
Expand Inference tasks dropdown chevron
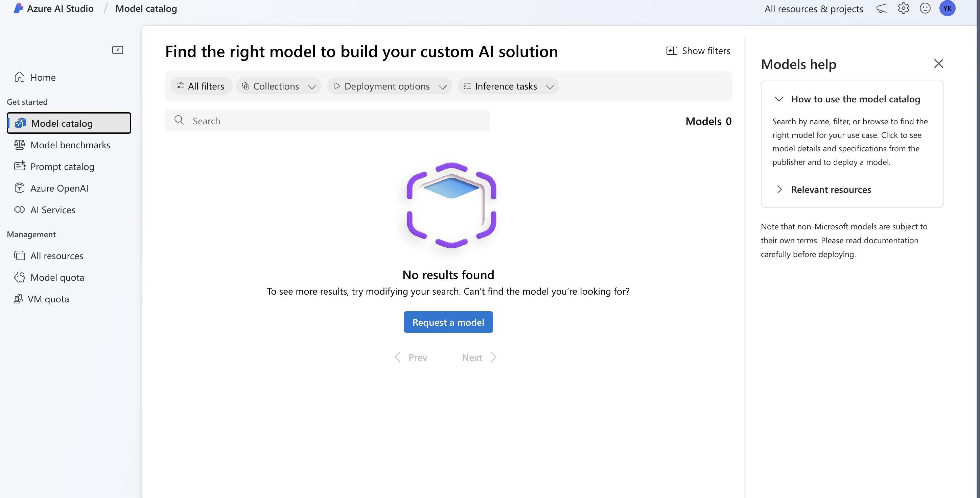tap(550, 87)
